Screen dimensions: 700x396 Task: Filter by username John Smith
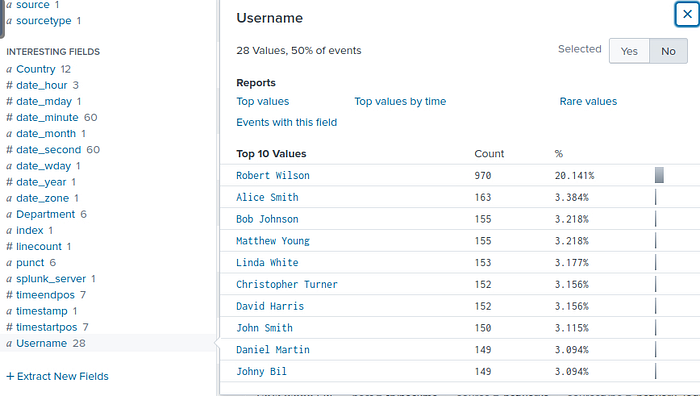coord(264,328)
